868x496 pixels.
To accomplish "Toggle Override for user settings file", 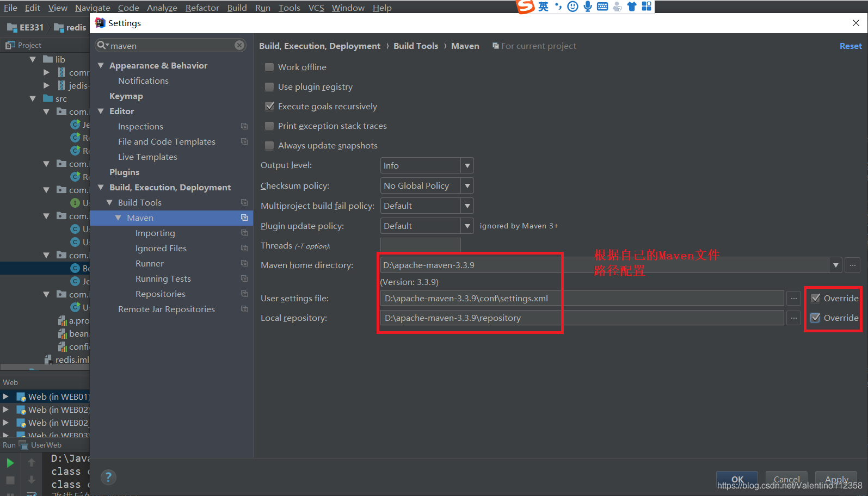I will (x=815, y=298).
